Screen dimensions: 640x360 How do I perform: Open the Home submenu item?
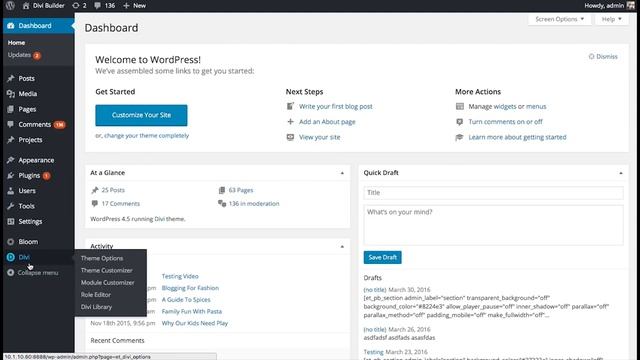coord(16,42)
